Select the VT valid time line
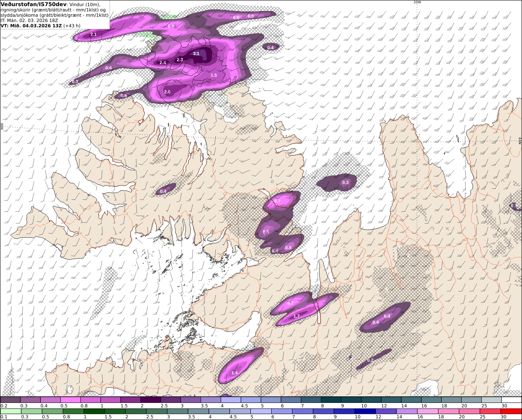 [x=40, y=25]
